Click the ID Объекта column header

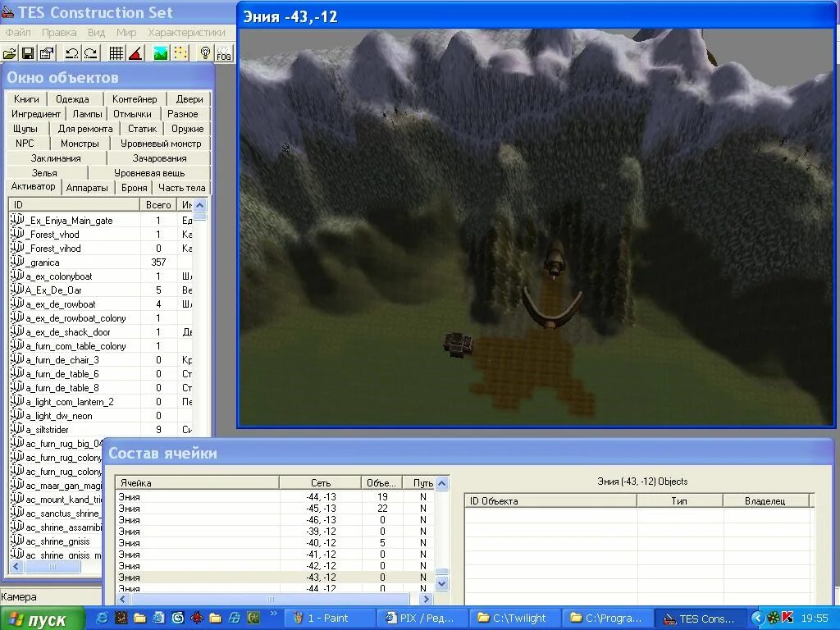pos(550,501)
